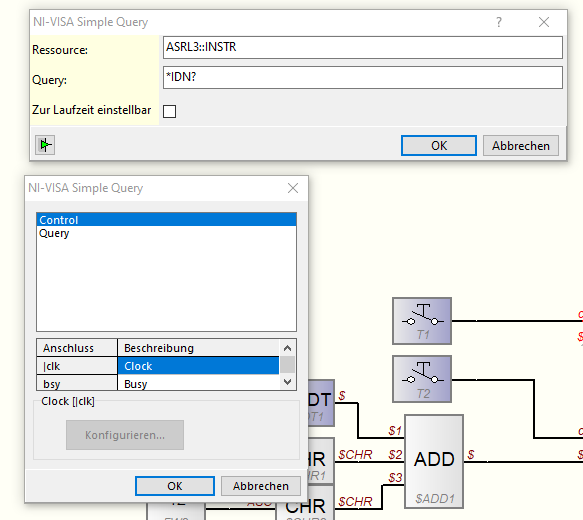
Task: Click the $2 input pin of ADD
Action: (x=395, y=455)
